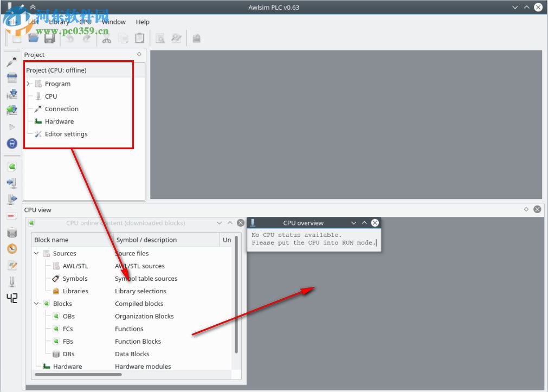
Task: Add a data block view cylinder icon
Action: (x=12, y=233)
